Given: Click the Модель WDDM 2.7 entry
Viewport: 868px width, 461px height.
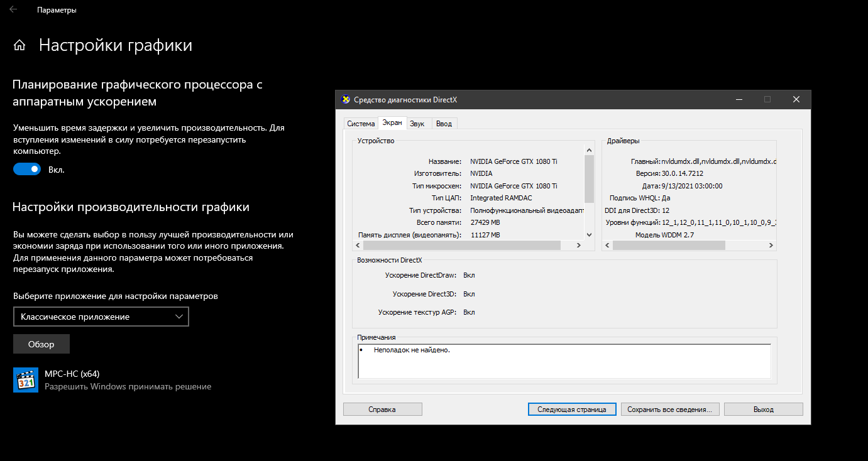Looking at the screenshot, I should click(x=663, y=235).
